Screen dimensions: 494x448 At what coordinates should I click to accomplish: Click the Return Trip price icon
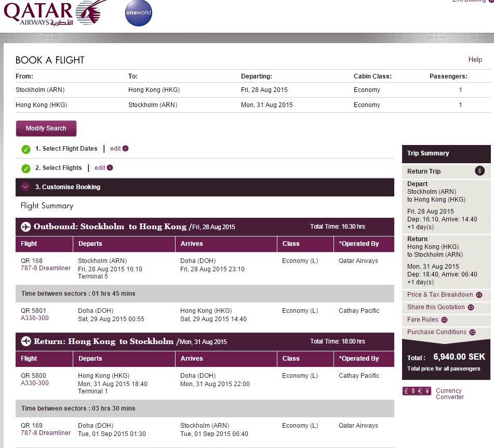(x=479, y=171)
